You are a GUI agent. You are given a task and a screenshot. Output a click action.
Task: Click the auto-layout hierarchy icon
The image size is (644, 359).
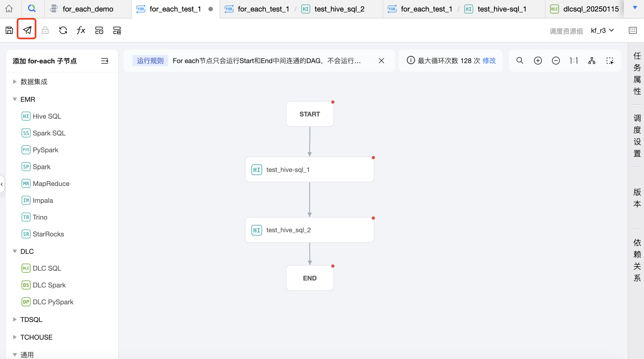click(592, 61)
